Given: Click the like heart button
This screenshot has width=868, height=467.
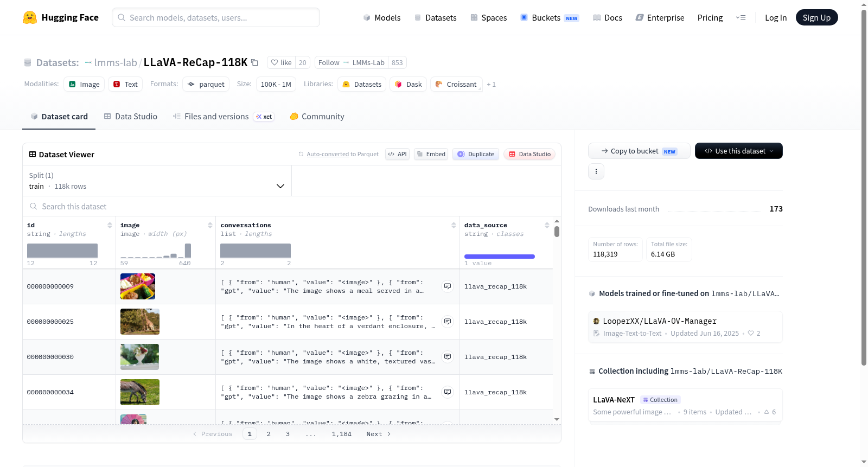Looking at the screenshot, I should point(281,62).
